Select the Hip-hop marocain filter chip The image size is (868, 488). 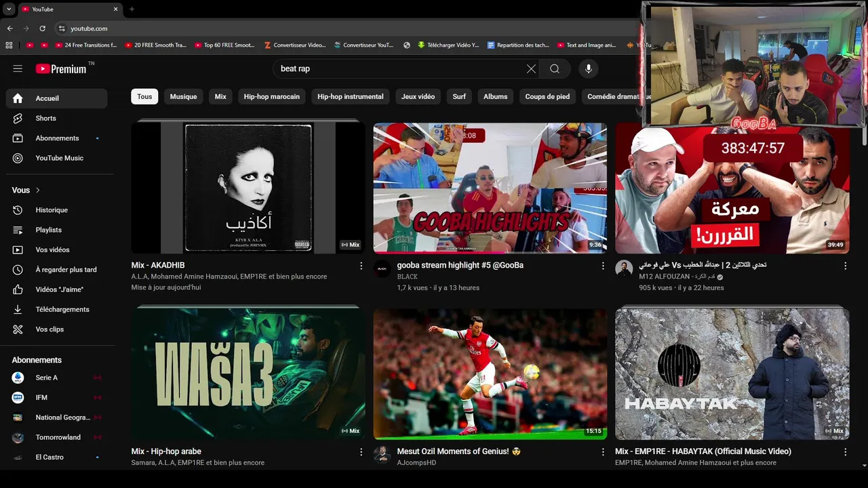tap(272, 96)
